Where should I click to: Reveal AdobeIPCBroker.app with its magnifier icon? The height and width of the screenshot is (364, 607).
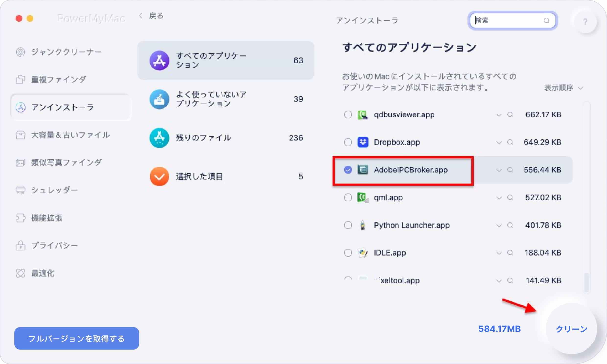(510, 170)
